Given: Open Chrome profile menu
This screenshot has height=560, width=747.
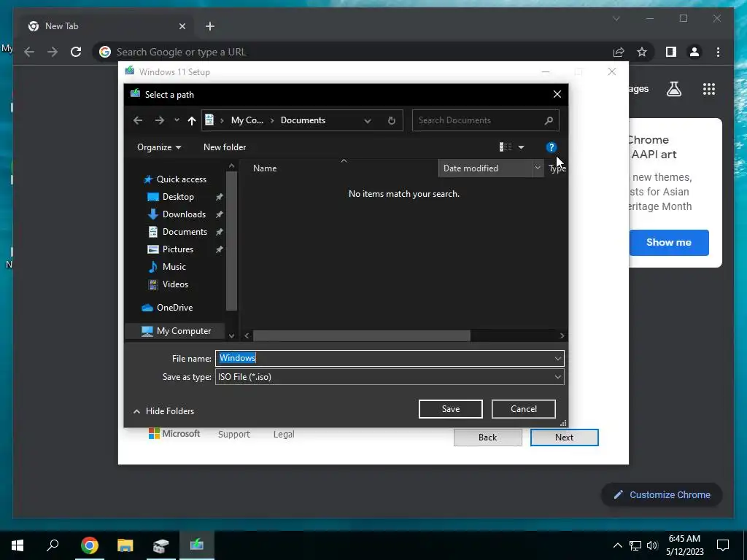Looking at the screenshot, I should click(x=694, y=52).
